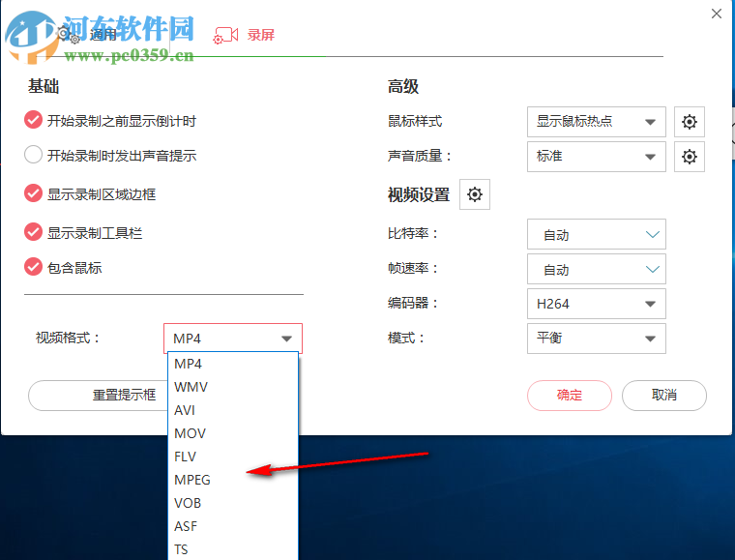Choose AVI video format
The height and width of the screenshot is (560, 735).
(233, 410)
